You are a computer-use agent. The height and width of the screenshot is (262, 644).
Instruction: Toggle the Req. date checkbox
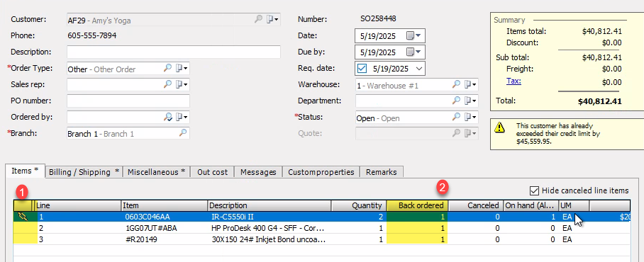[362, 69]
